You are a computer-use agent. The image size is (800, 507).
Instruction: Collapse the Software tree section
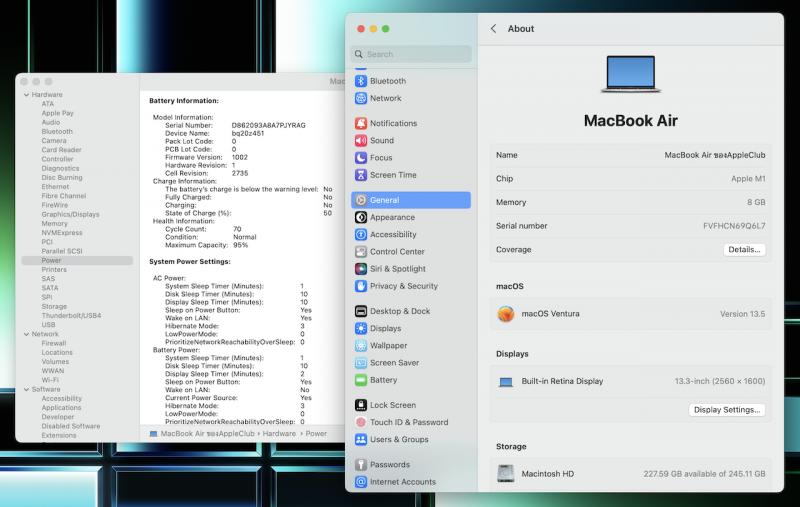click(25, 389)
